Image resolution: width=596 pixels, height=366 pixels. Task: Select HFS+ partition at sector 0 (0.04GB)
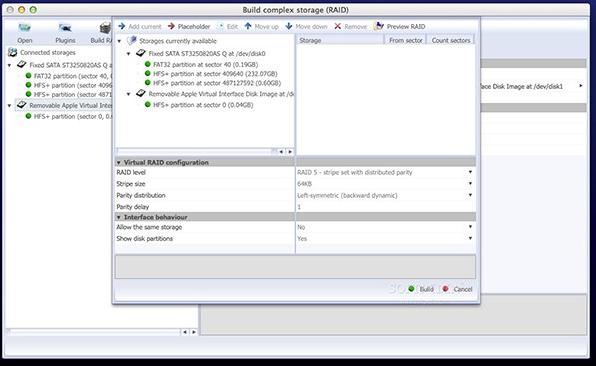pyautogui.click(x=203, y=105)
